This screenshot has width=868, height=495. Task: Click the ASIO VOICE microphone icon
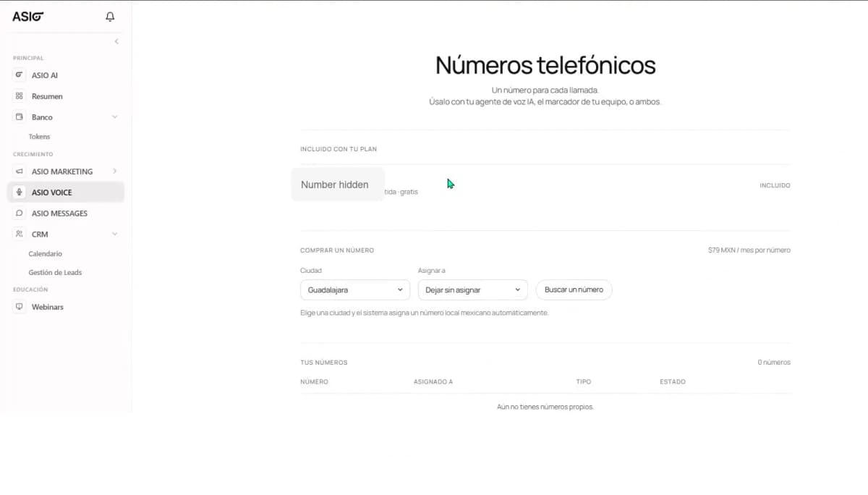[20, 192]
